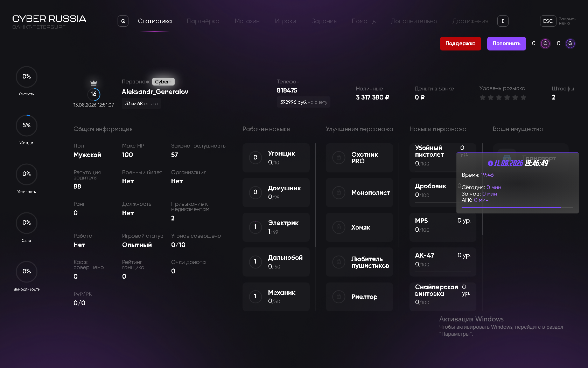Click the G coin currency icon
Viewport: 588px width, 368px height.
click(570, 43)
